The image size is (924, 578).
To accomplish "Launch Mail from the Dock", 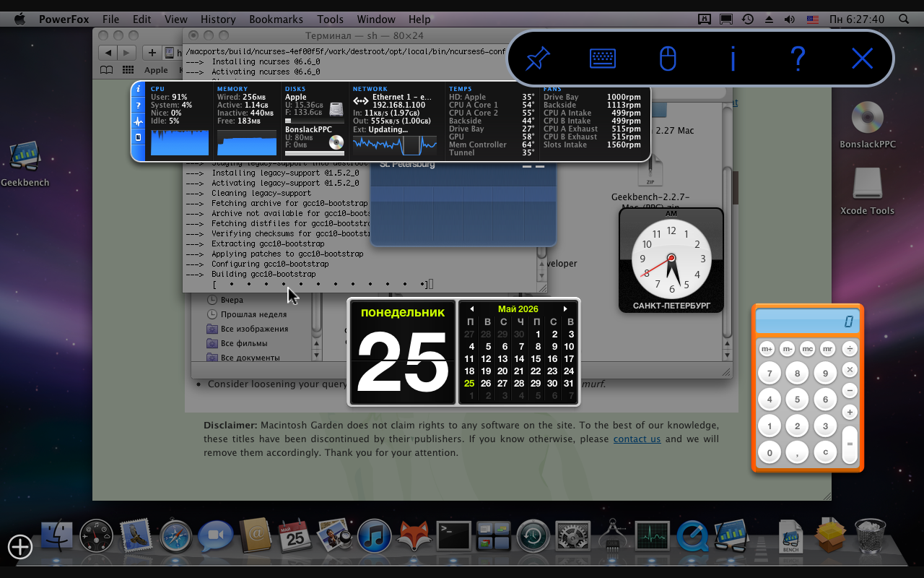I will tap(136, 538).
